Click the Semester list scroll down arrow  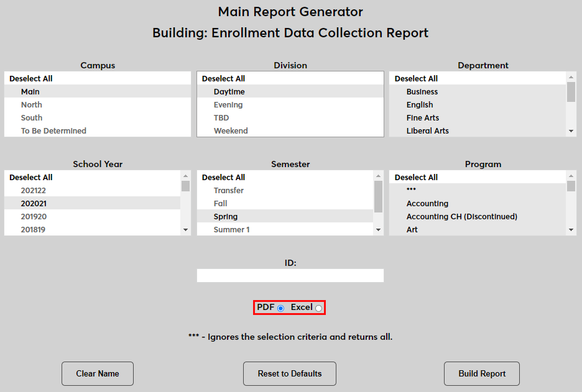click(378, 230)
